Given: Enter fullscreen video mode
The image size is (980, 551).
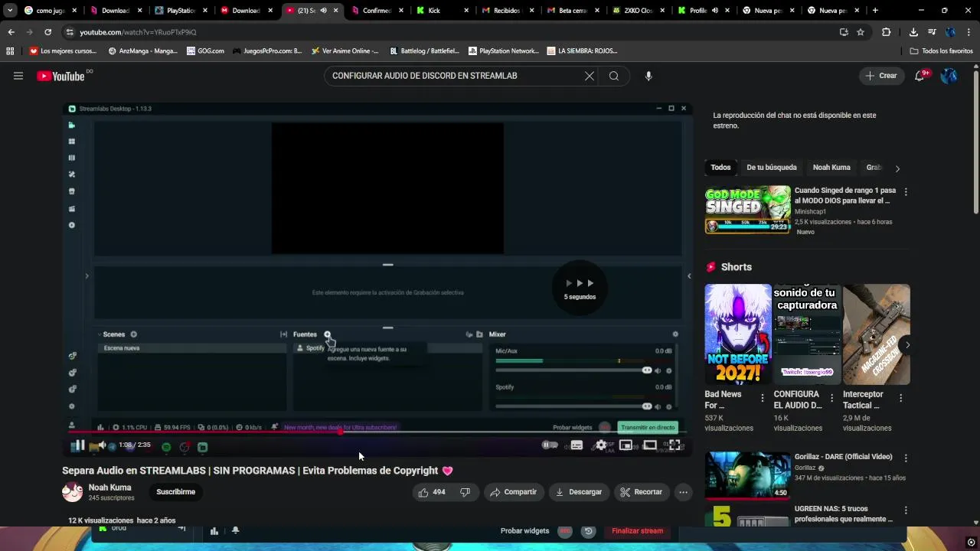Looking at the screenshot, I should pos(674,445).
